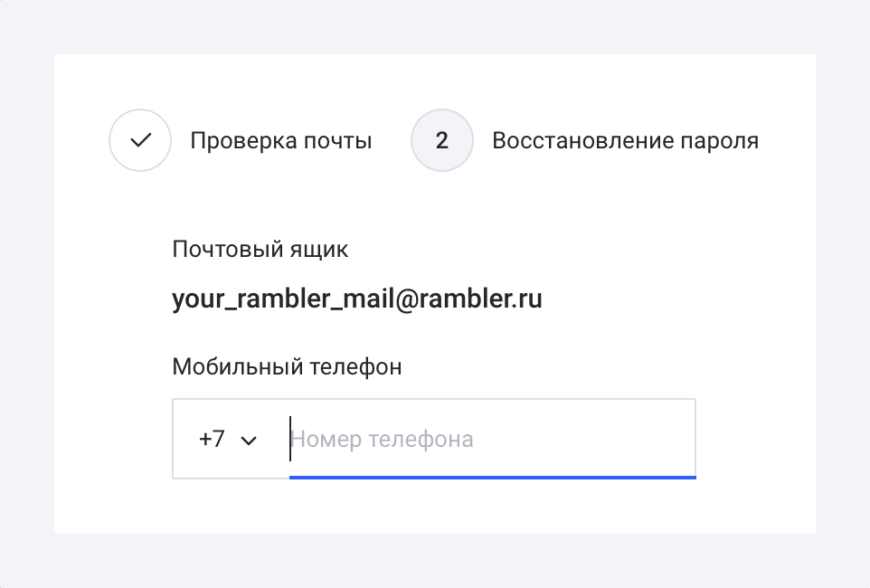Open the +7 country code selector
This screenshot has width=870, height=588.
pyautogui.click(x=228, y=439)
